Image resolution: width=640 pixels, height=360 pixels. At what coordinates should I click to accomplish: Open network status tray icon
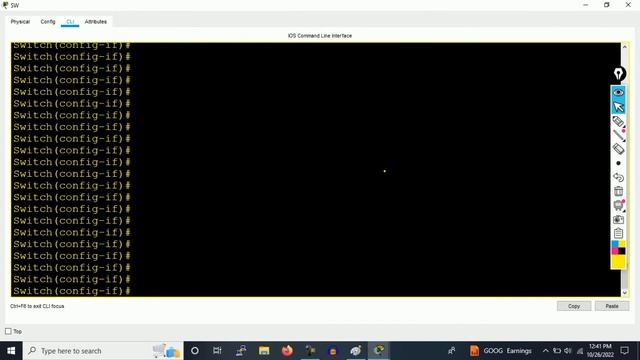pyautogui.click(x=580, y=351)
